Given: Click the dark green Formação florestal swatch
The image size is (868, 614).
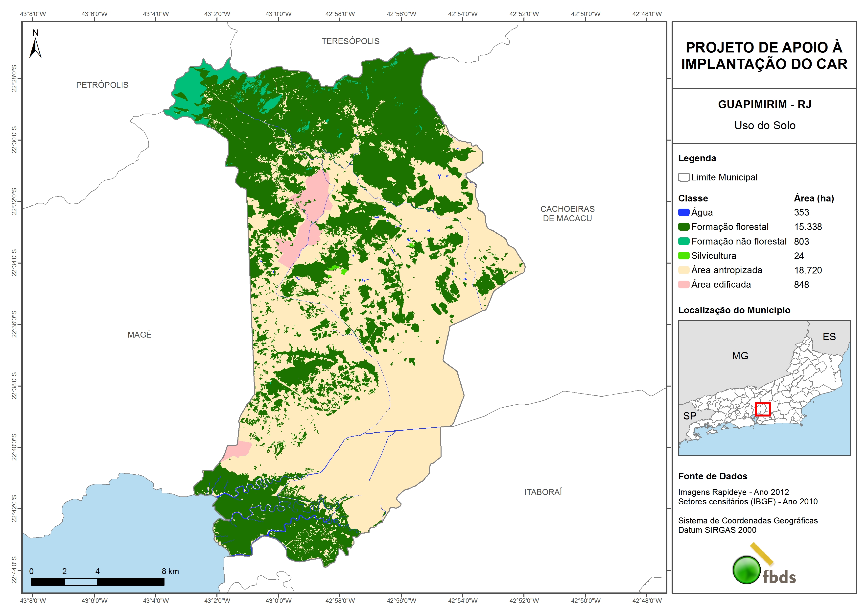Looking at the screenshot, I should pyautogui.click(x=683, y=227).
